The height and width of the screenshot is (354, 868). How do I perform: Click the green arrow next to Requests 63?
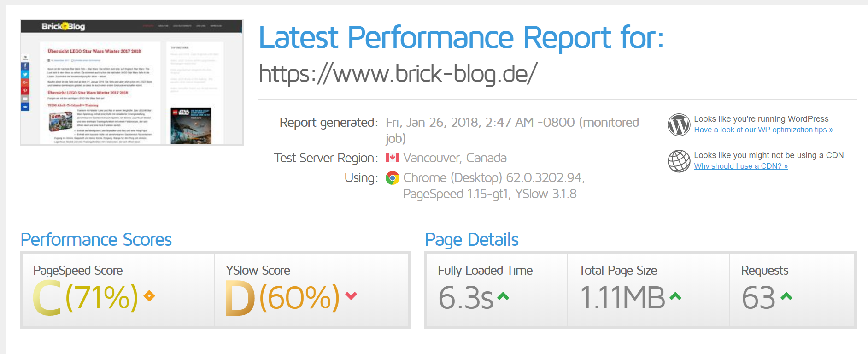pyautogui.click(x=786, y=296)
